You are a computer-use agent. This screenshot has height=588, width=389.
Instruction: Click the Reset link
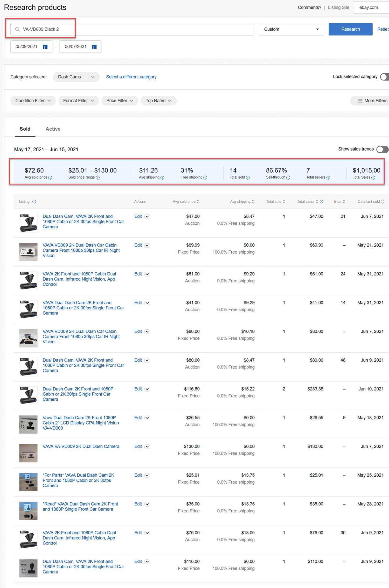[383, 29]
